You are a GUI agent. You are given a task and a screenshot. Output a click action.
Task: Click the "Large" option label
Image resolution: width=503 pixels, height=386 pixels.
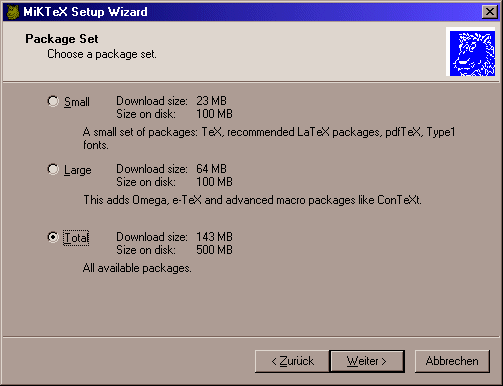pos(77,170)
